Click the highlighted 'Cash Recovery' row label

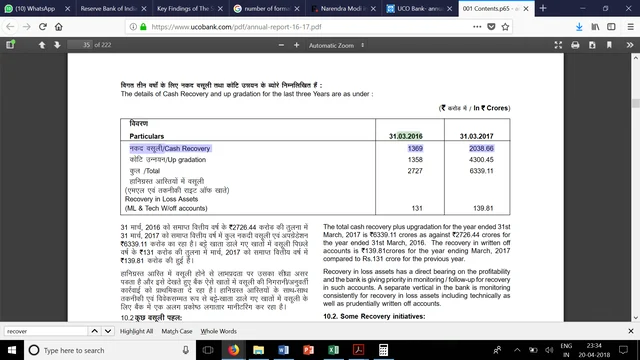[x=170, y=149]
